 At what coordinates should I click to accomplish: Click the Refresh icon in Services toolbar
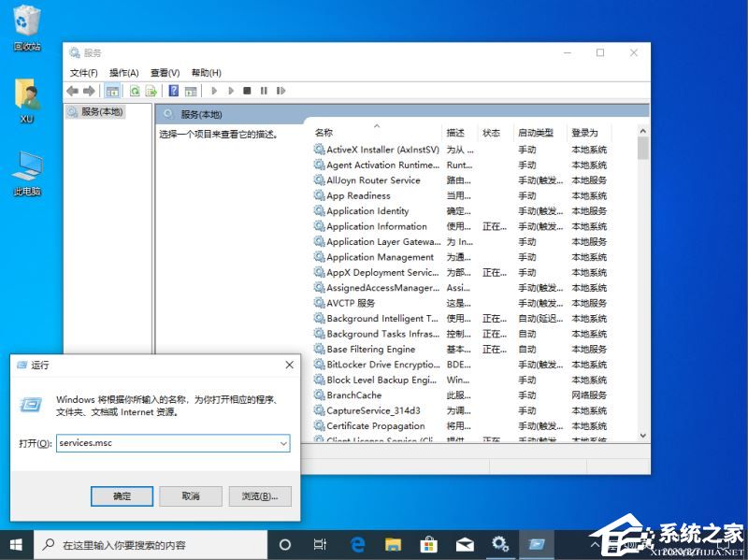pos(135,91)
